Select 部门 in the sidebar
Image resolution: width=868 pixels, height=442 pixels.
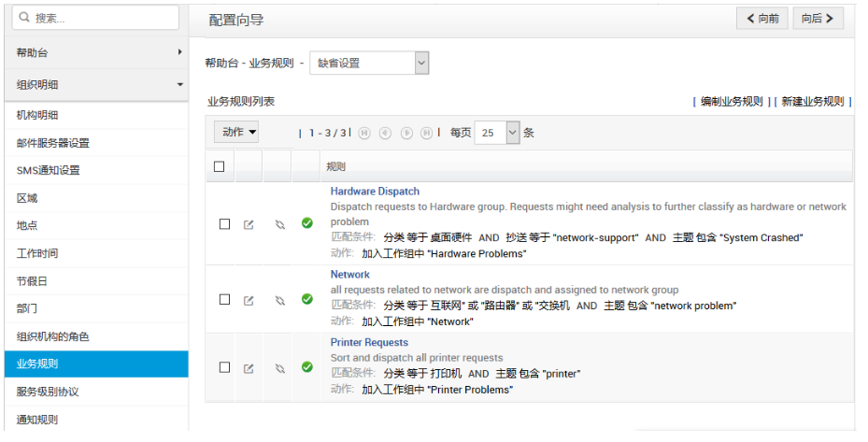click(96, 308)
